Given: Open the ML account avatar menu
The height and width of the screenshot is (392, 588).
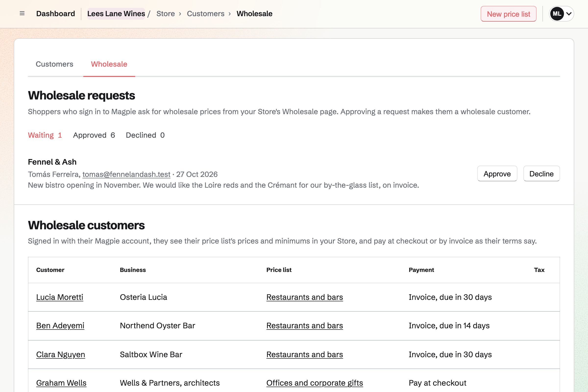Looking at the screenshot, I should (x=561, y=14).
